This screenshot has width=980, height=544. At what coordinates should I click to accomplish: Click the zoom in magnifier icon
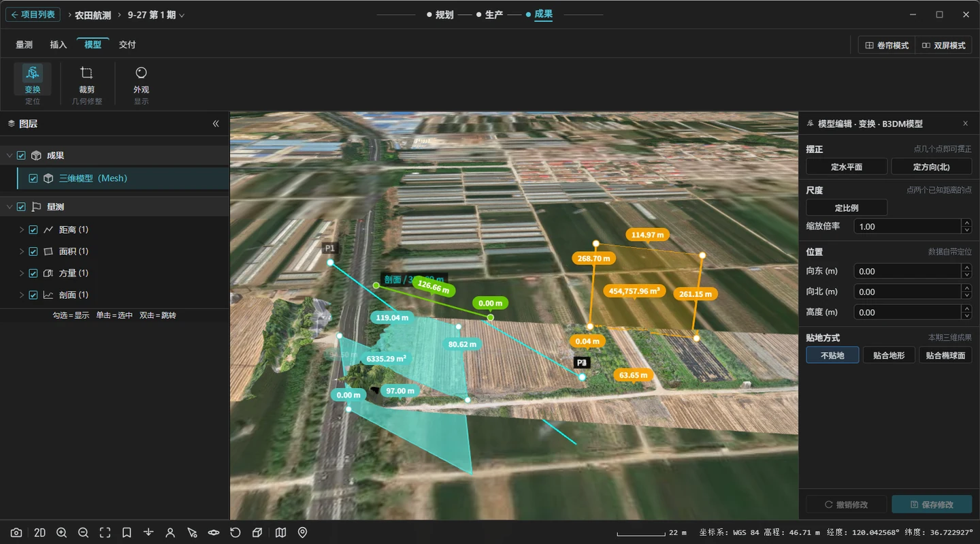pyautogui.click(x=61, y=532)
